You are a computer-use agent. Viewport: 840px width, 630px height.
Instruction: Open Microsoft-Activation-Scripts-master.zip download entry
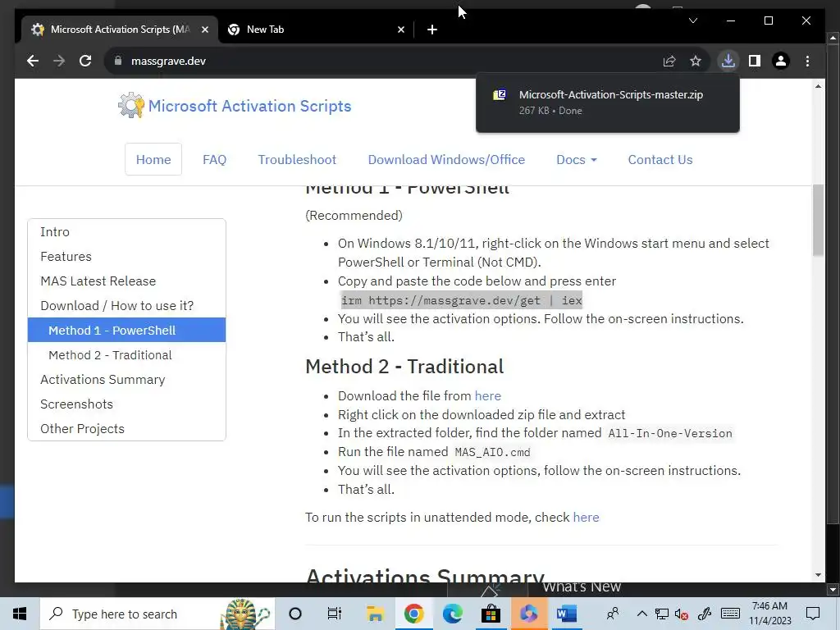tap(608, 103)
